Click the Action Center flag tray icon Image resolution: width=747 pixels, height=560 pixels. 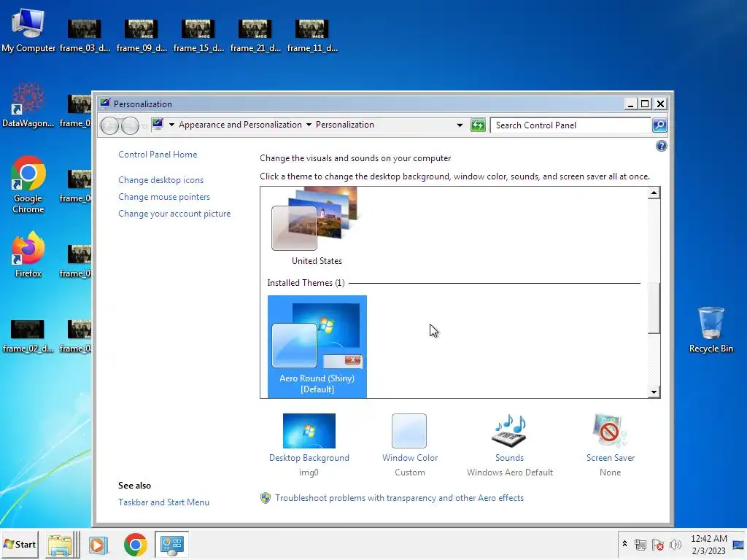tap(658, 545)
